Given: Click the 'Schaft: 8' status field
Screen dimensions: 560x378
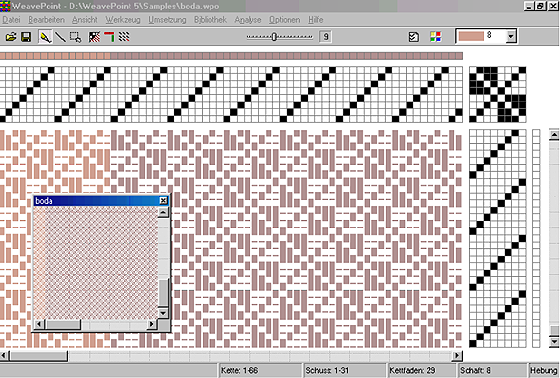Looking at the screenshot, I should 492,370.
